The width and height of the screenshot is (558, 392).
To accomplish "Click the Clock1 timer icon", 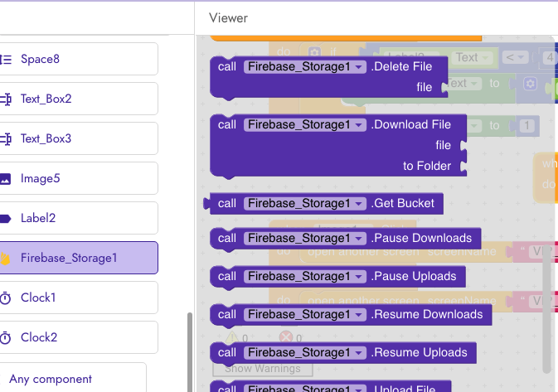I will pyautogui.click(x=6, y=298).
